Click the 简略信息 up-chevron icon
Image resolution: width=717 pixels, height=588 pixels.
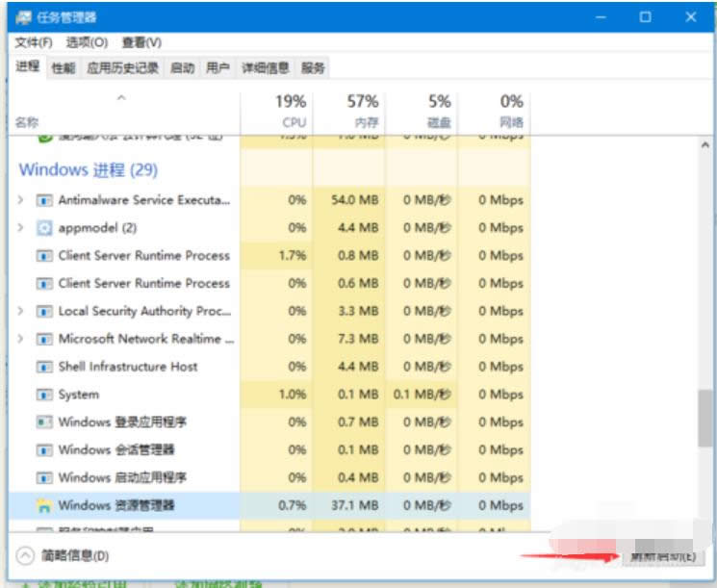click(26, 555)
